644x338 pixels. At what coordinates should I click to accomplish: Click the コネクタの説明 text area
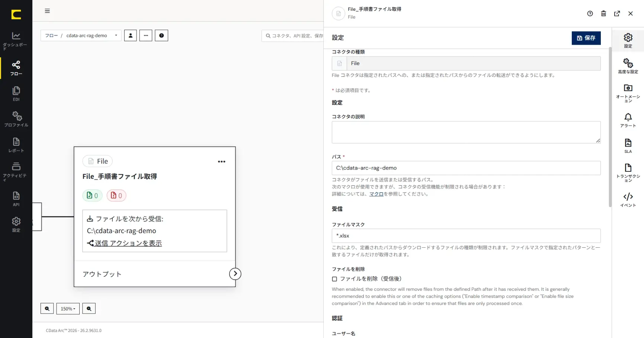(x=466, y=132)
